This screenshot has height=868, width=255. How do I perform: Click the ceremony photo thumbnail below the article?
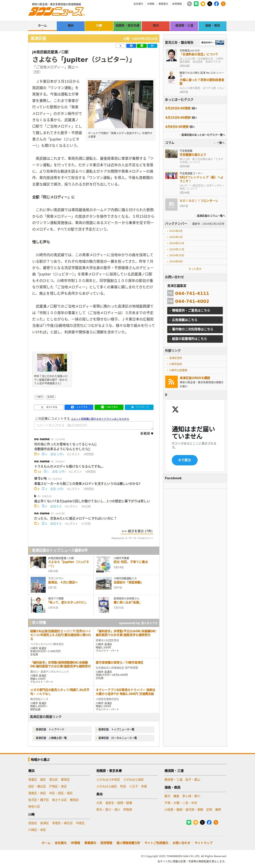pyautogui.click(x=52, y=363)
